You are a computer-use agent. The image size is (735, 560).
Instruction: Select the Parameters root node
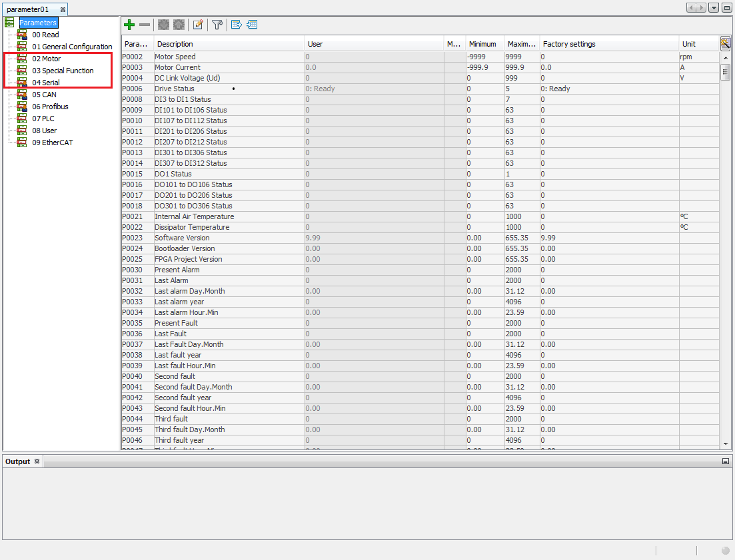[x=38, y=22]
